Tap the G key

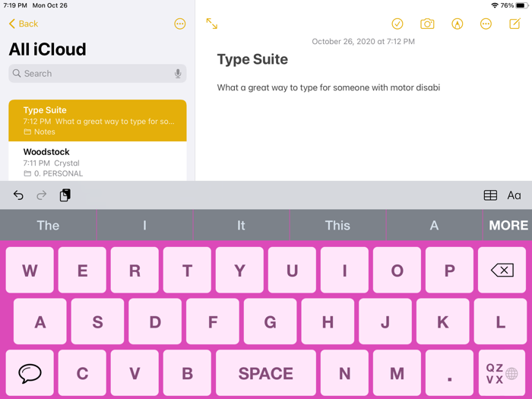click(270, 321)
